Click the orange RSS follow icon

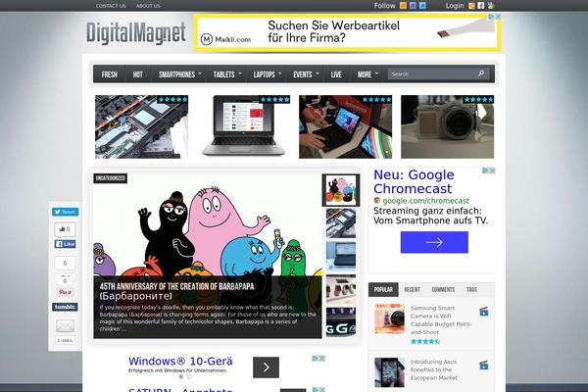[x=403, y=6]
